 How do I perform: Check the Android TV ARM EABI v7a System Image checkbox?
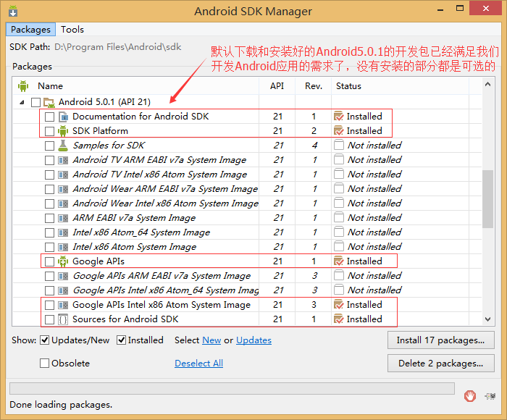(49, 160)
